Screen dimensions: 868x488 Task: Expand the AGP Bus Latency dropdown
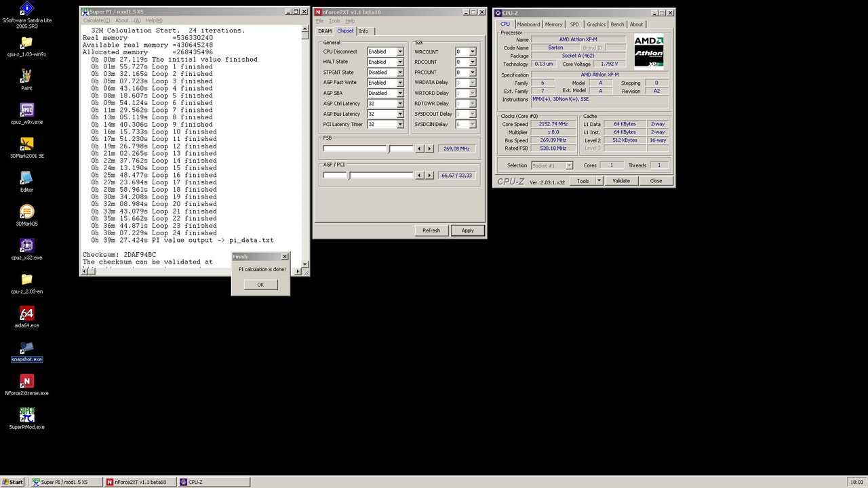coord(400,114)
